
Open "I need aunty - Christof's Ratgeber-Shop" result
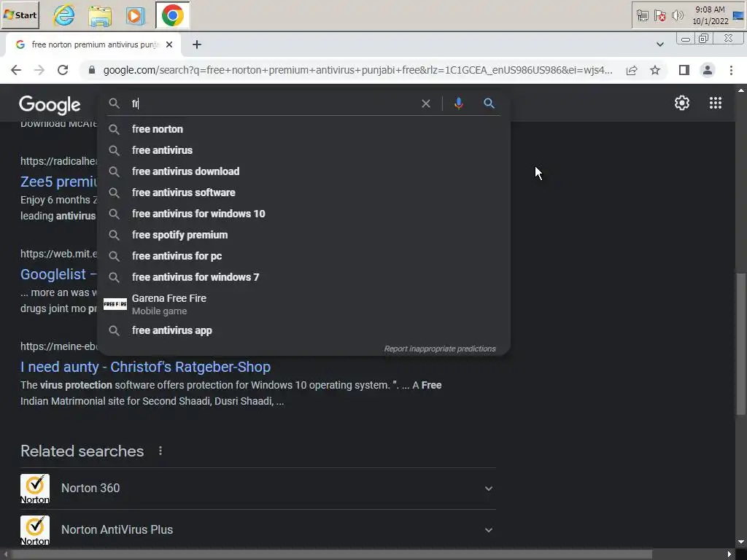click(145, 367)
